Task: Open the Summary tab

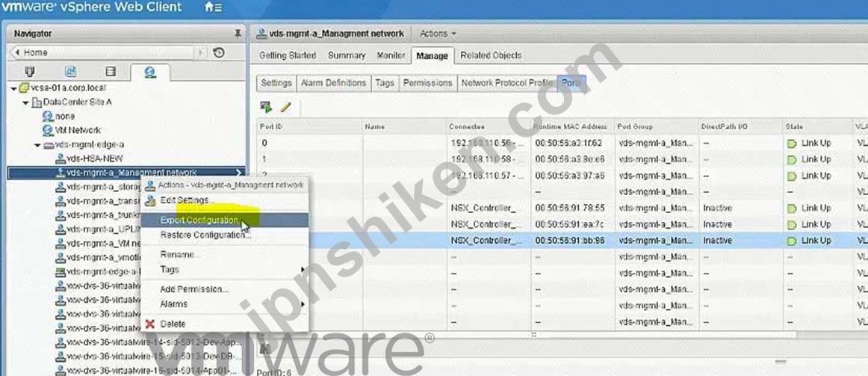Action: click(x=347, y=55)
